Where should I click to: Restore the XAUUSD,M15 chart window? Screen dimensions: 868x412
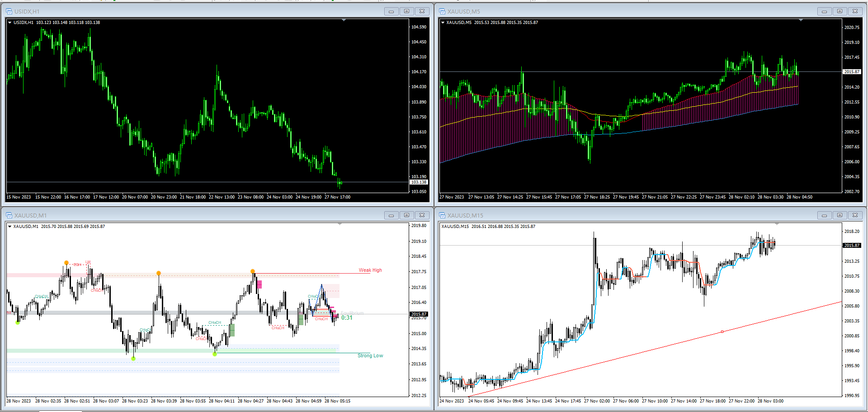pos(840,215)
